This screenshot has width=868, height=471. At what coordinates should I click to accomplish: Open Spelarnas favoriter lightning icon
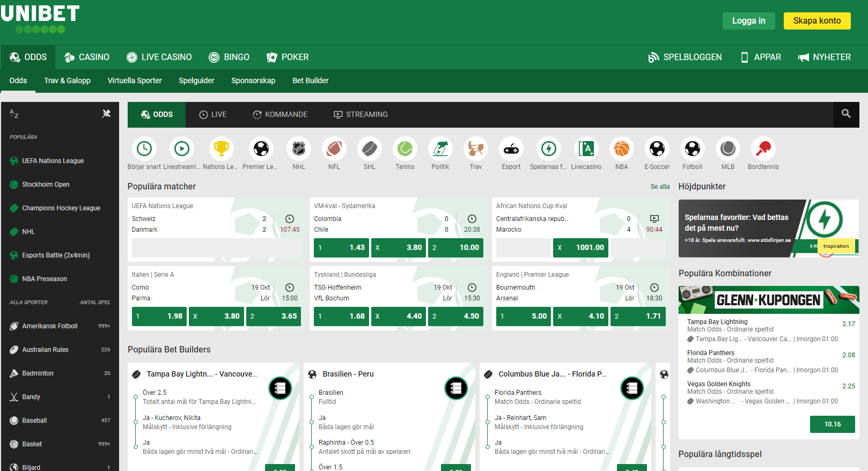(x=549, y=149)
